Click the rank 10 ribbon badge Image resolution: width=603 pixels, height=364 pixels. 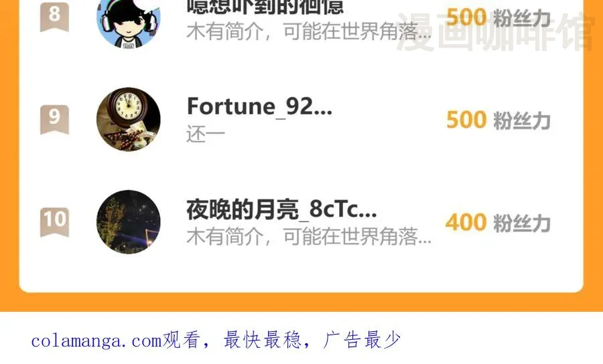click(x=55, y=222)
